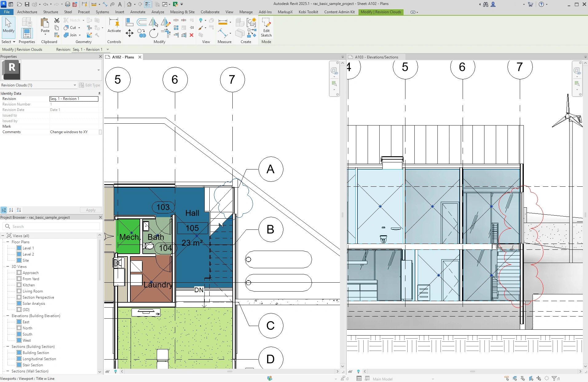Open the Cut geometry dropdown arrow
Image resolution: width=588 pixels, height=382 pixels.
(x=79, y=28)
